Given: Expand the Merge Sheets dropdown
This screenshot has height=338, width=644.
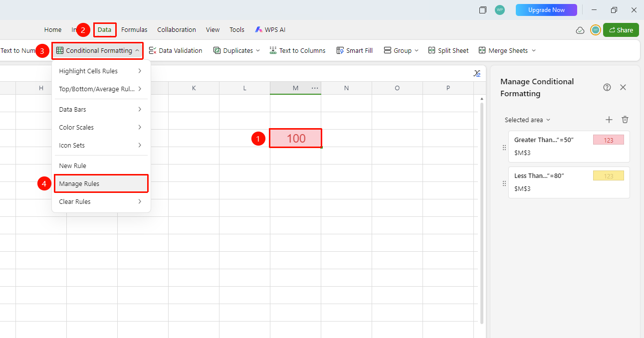Looking at the screenshot, I should pos(507,50).
